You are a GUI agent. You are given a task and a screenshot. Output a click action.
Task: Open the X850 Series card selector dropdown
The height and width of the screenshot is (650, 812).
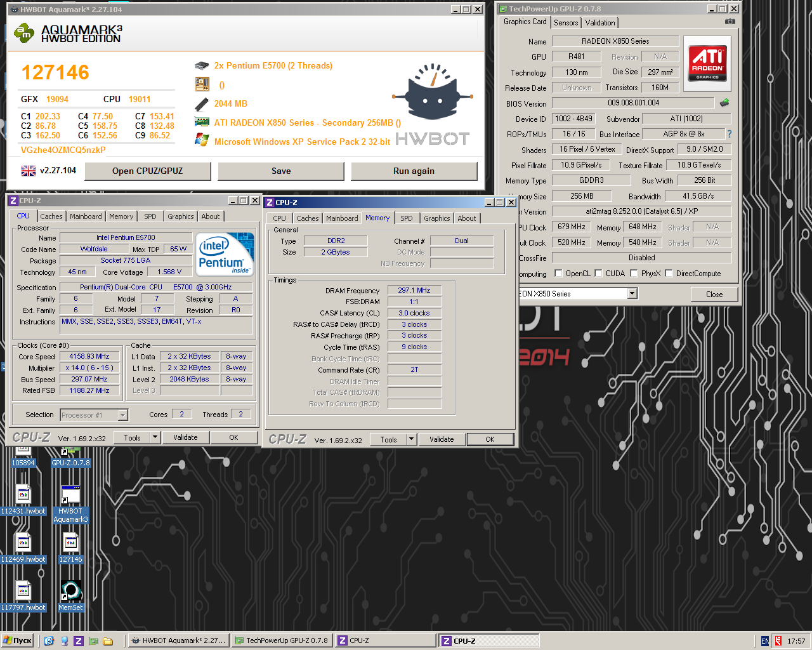[x=632, y=293]
